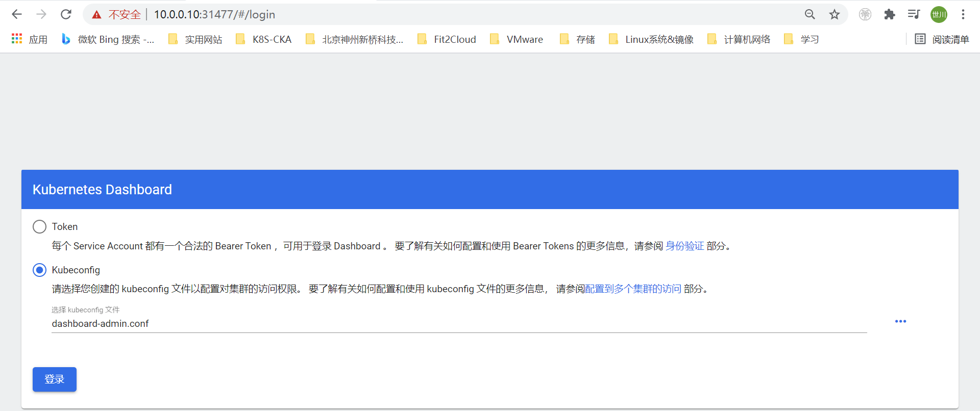Open the 配置到多个集群的访问 link
Viewport: 980px width, 411px height.
click(633, 289)
